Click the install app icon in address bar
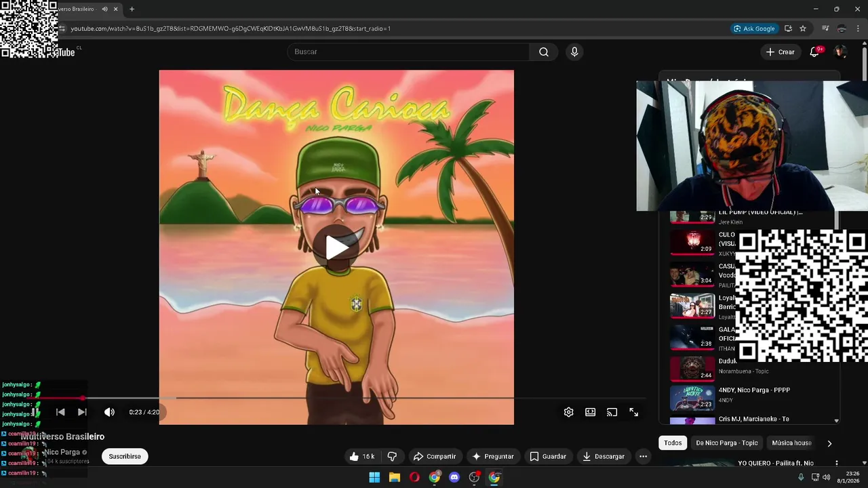 click(x=788, y=28)
